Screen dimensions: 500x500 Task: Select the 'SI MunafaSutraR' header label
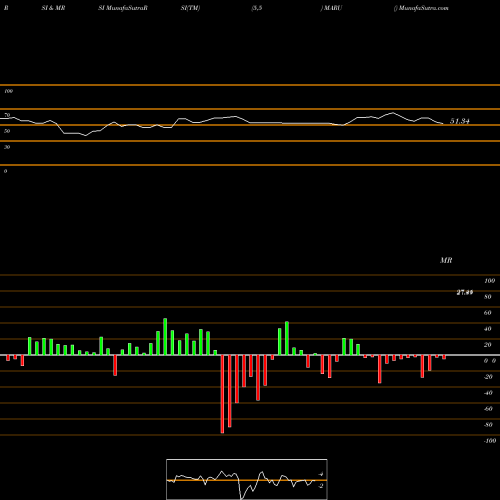(x=123, y=8)
